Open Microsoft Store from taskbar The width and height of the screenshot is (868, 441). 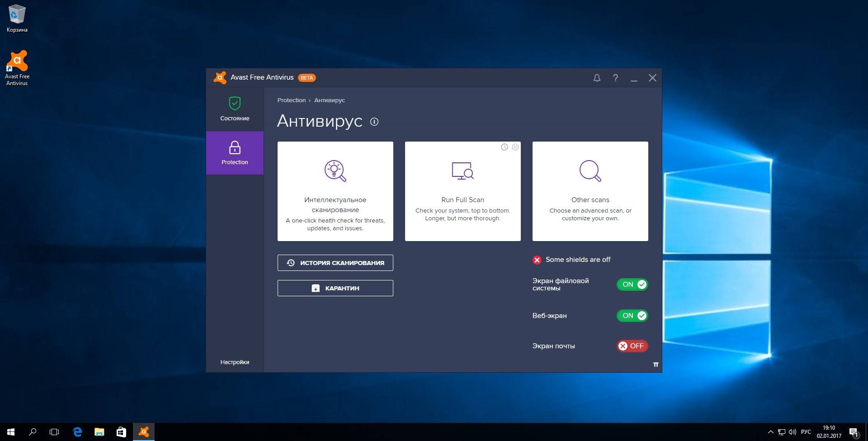[x=121, y=432]
